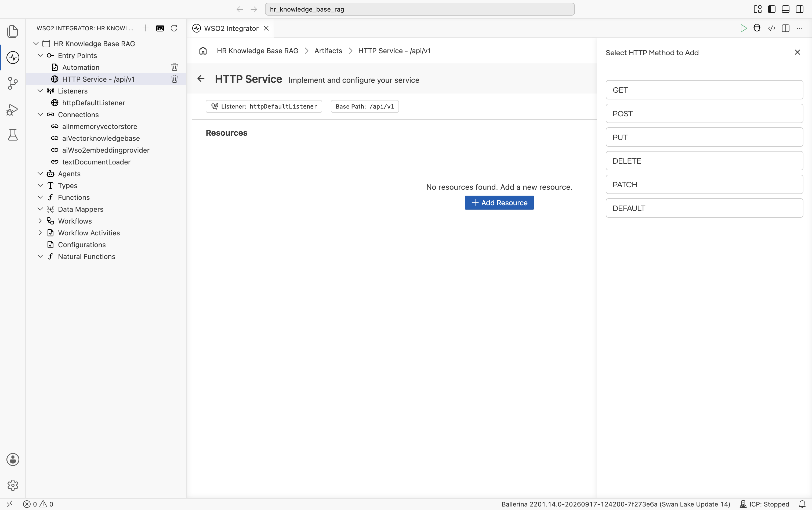Click the refresh icon in integrator panel header
812x510 pixels.
point(174,28)
